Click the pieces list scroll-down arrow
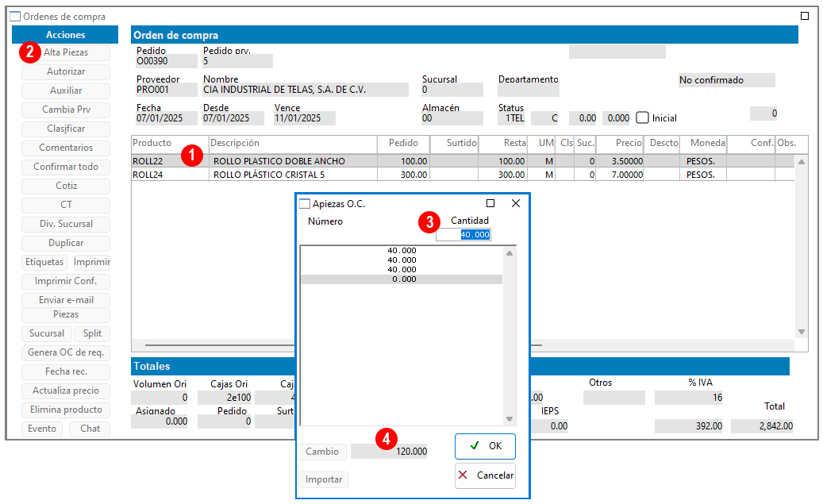 510,419
